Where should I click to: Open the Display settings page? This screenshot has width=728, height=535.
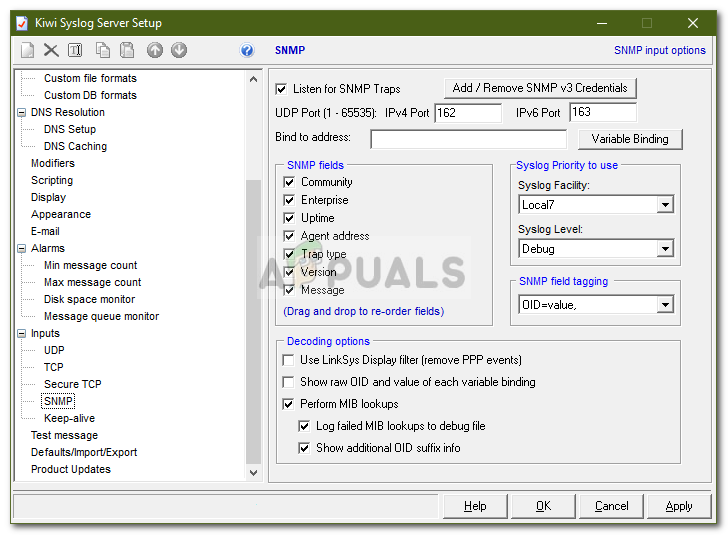coord(48,197)
